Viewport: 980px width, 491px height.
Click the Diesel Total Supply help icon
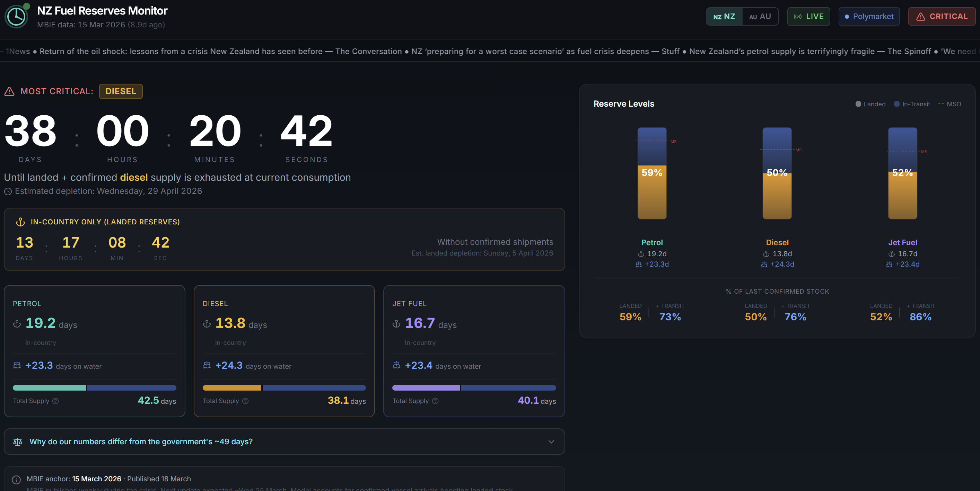pos(245,401)
